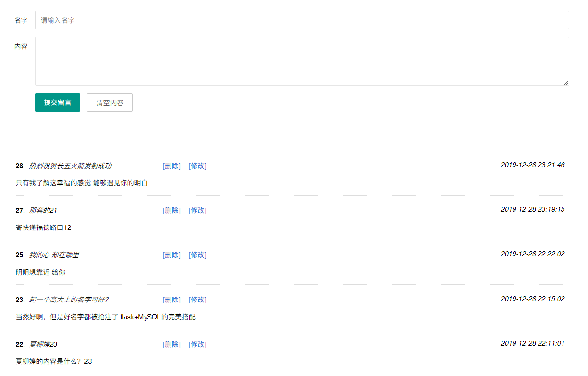588x376 pixels.
Task: Click the 名字 field label
Action: tap(21, 20)
